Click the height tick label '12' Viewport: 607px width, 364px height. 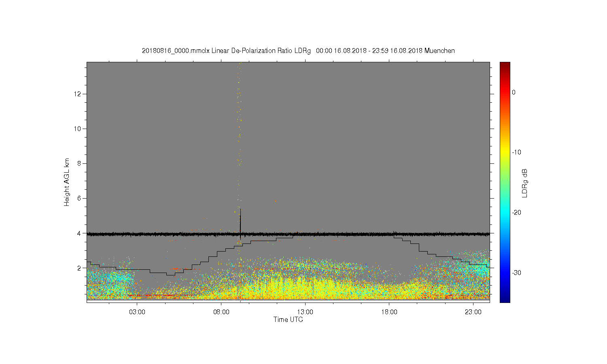(78, 94)
